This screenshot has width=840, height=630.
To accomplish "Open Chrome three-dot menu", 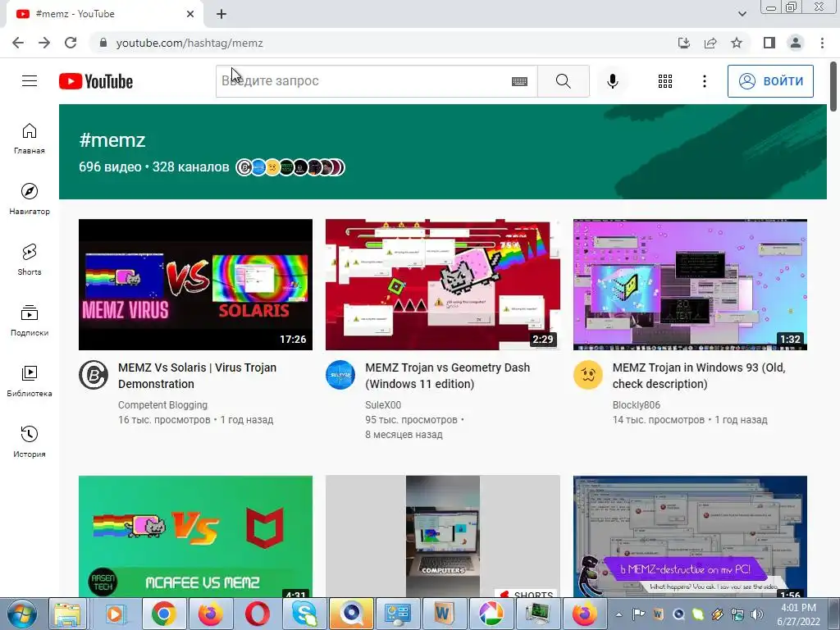I will (x=822, y=43).
